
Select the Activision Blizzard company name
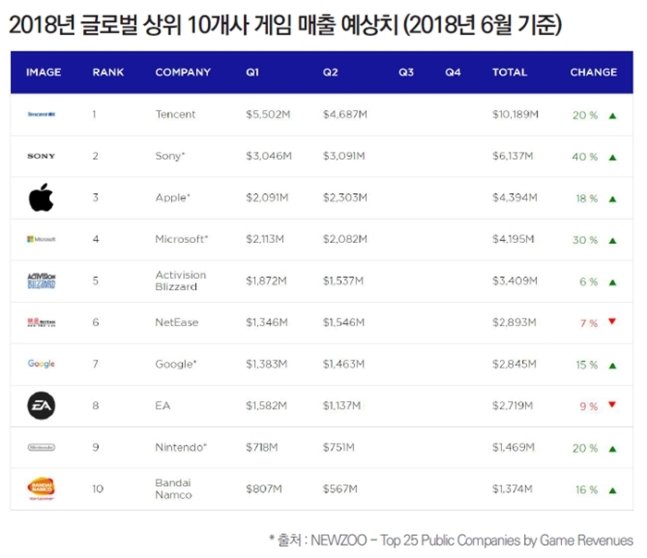[x=180, y=281]
